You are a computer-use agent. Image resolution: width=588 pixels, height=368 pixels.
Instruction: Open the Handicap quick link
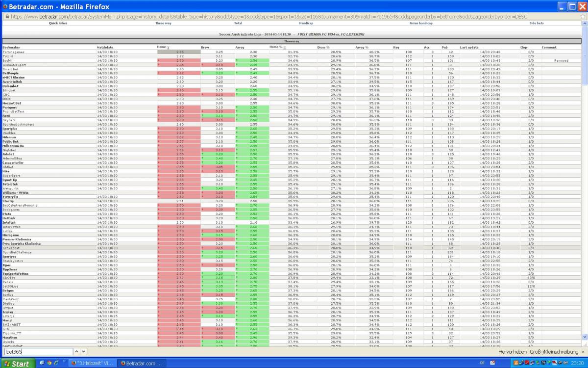point(306,23)
